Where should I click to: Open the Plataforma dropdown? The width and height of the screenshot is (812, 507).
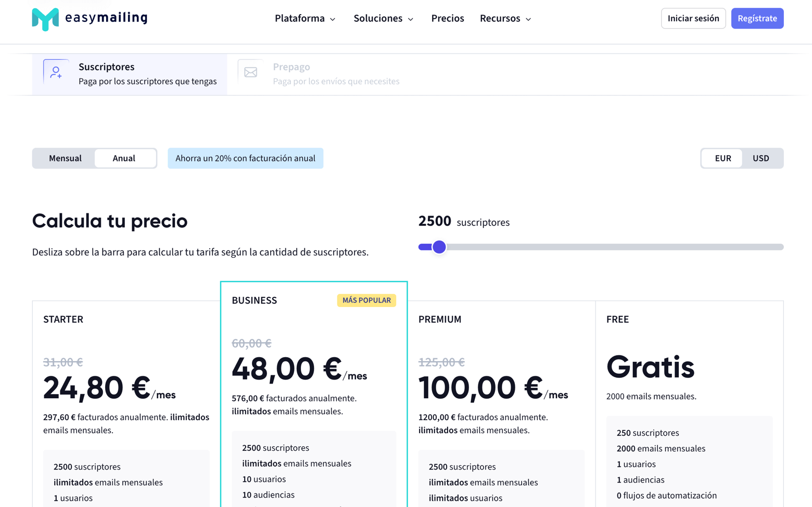coord(305,18)
